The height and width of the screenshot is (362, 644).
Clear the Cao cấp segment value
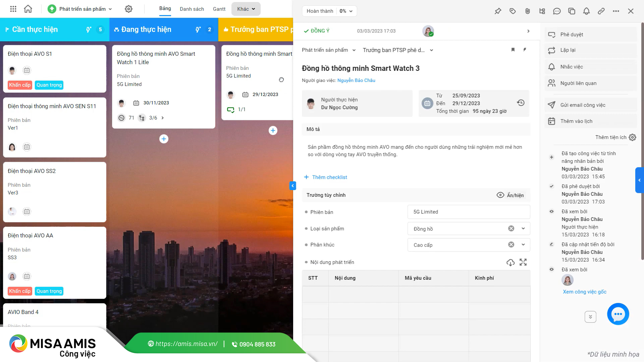click(511, 245)
